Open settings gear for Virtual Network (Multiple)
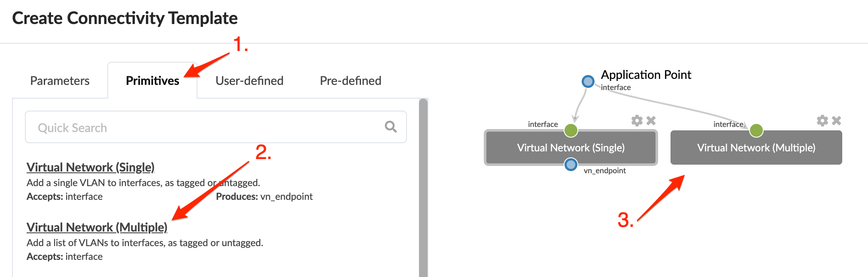 click(x=822, y=120)
